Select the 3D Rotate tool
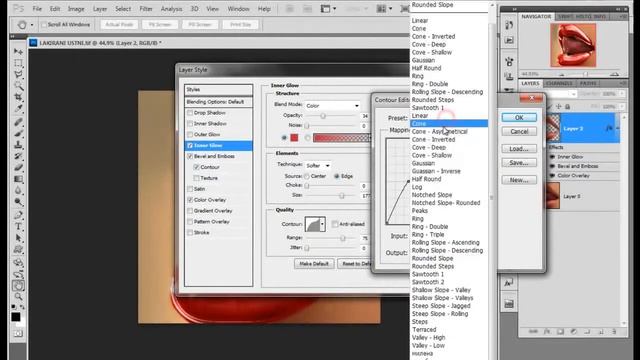Viewport: 640px width, 360px height. 18,263
